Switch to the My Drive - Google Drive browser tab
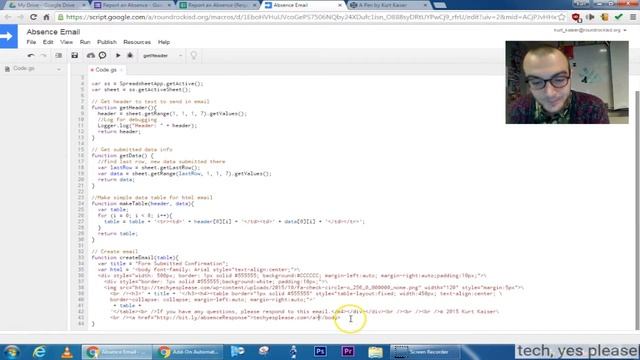 (x=46, y=5)
